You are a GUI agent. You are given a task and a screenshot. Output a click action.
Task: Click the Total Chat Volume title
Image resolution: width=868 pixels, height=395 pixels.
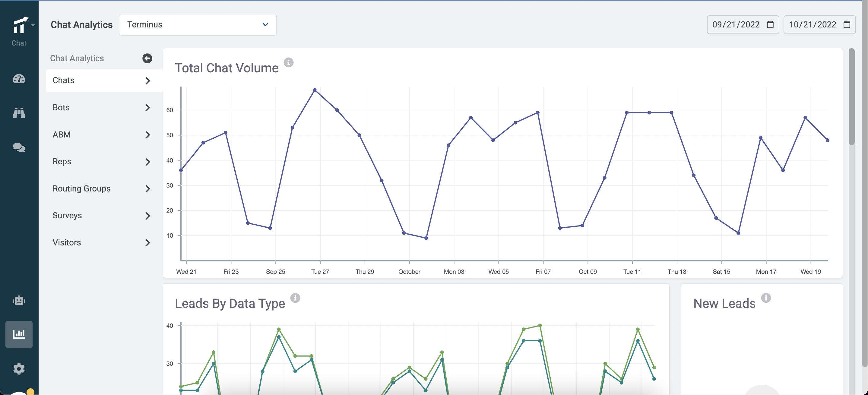click(x=227, y=68)
